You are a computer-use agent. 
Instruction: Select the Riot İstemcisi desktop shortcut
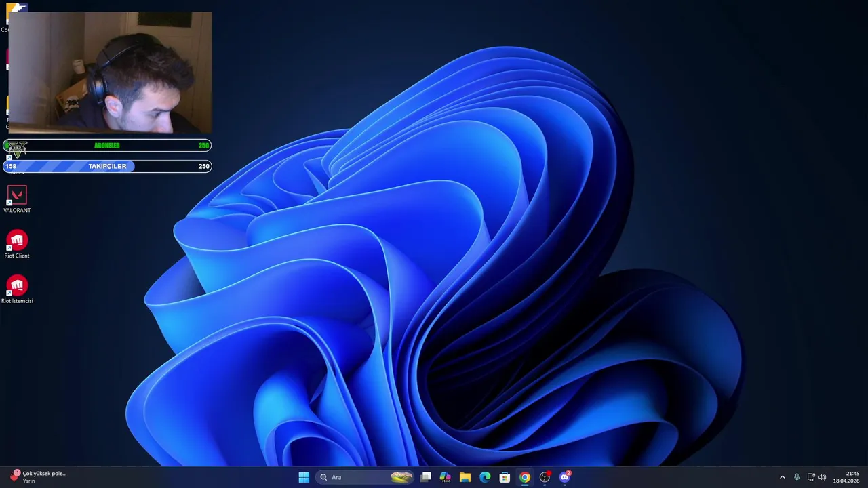coord(17,290)
